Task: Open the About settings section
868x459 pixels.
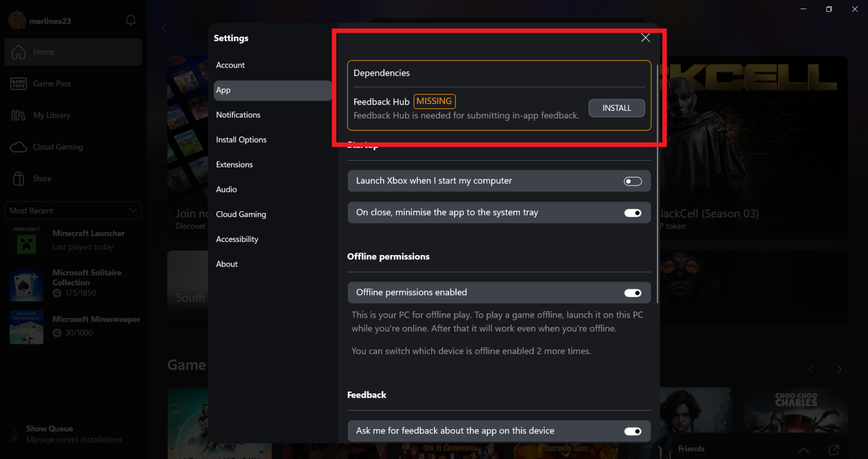Action: 272,264
